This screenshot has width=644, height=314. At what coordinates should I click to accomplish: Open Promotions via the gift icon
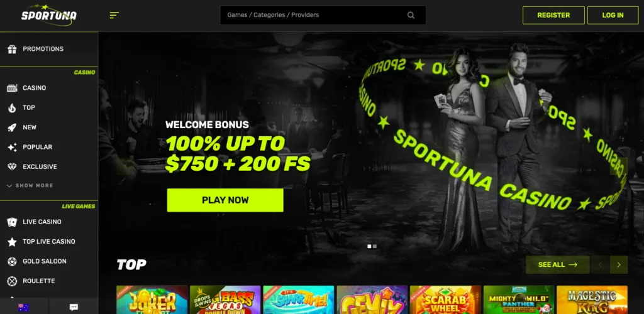click(x=12, y=49)
